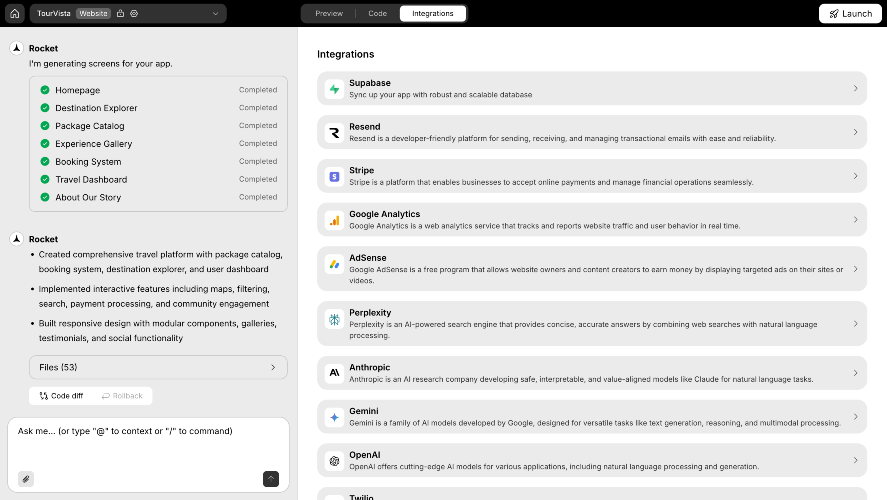Open the Code diff view
Viewport: 887px width, 500px height.
(x=61, y=396)
